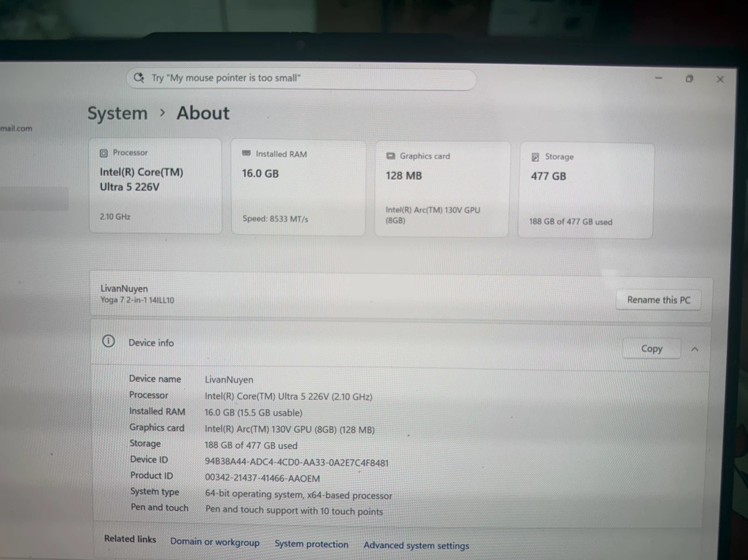Screen dimensions: 748x560
Task: Click the 2.10 GHz text in Processor card
Action: (115, 217)
